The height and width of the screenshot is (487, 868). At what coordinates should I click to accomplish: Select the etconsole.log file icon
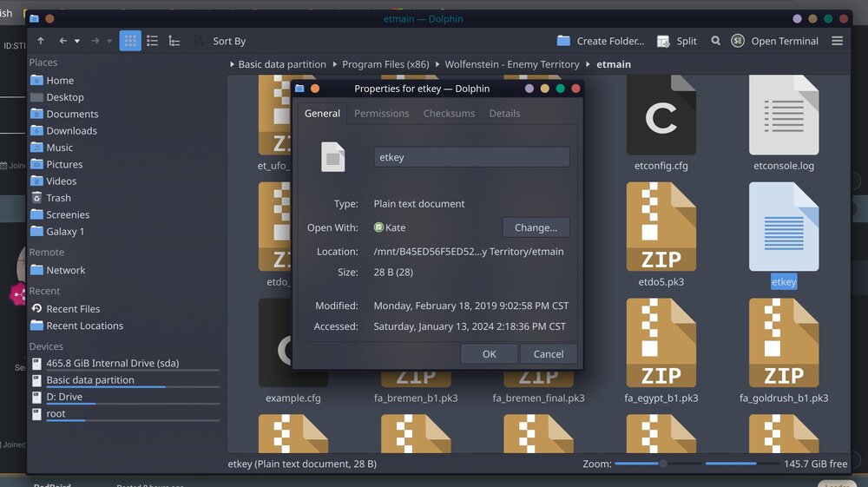click(x=783, y=115)
